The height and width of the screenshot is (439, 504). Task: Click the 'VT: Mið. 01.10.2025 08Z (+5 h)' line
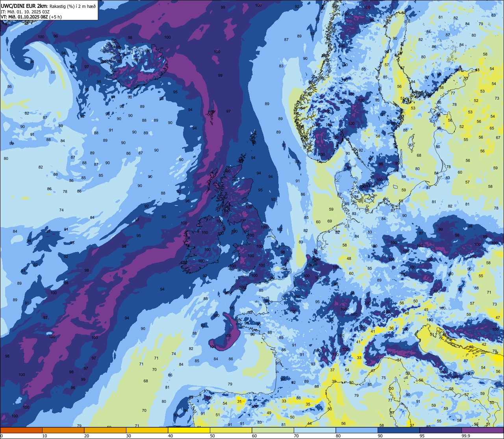31,17
